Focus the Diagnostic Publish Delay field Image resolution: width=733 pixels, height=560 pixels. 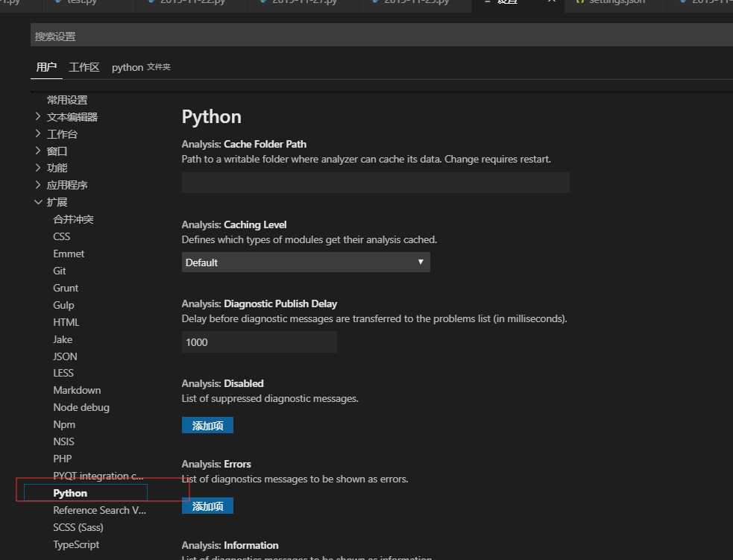point(259,342)
